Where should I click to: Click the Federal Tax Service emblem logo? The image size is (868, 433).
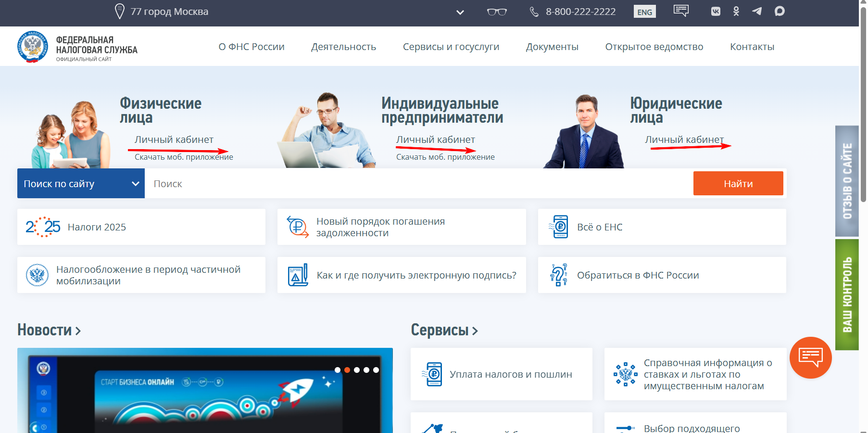tap(33, 47)
